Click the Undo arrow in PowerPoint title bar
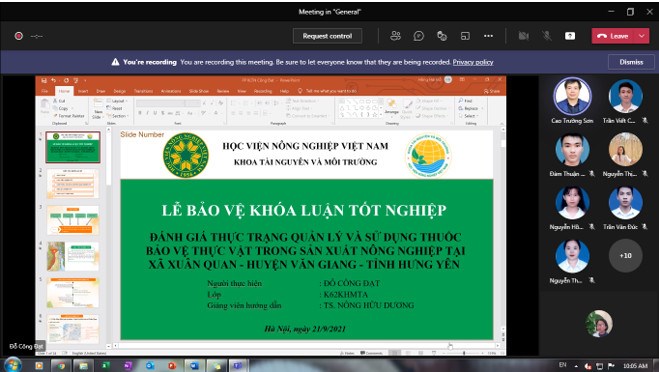Image resolution: width=659 pixels, height=372 pixels. click(x=54, y=80)
